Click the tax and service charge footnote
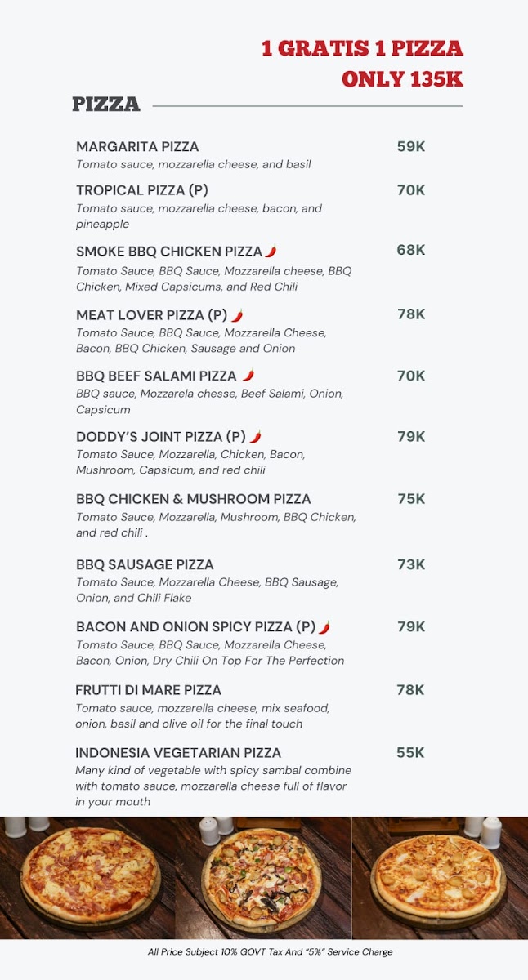The width and height of the screenshot is (528, 980). [271, 952]
